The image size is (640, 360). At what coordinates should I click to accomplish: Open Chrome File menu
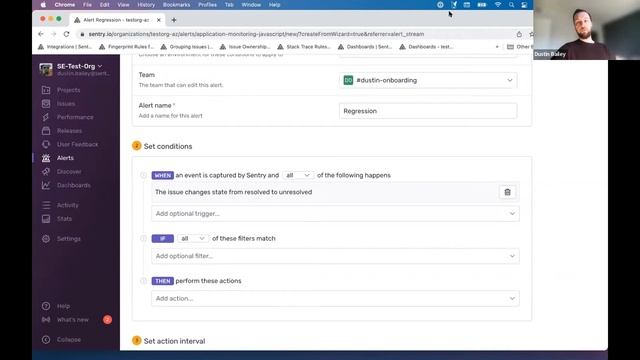(x=87, y=5)
